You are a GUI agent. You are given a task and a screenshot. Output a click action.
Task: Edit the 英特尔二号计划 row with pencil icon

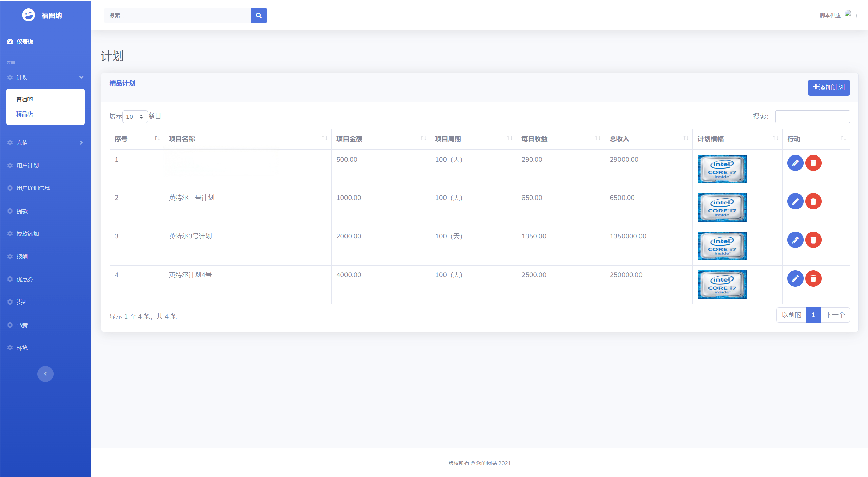[x=795, y=202]
